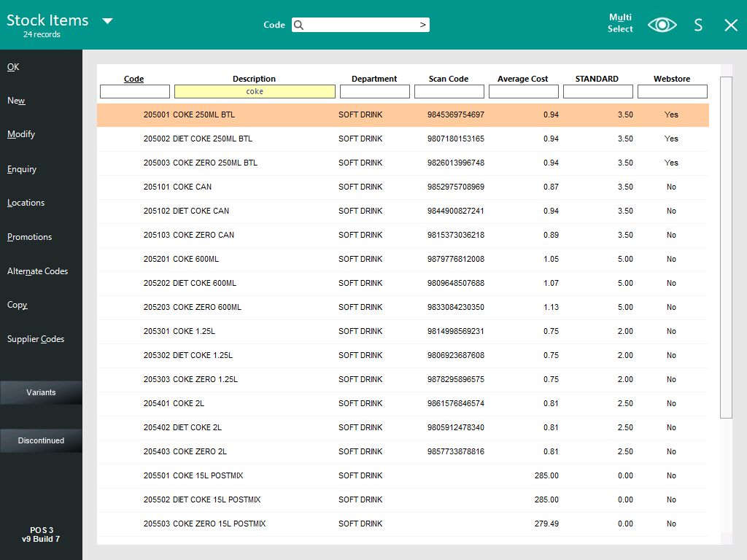
Task: Select row 205001 COKE 250ML BTL
Action: tap(403, 114)
